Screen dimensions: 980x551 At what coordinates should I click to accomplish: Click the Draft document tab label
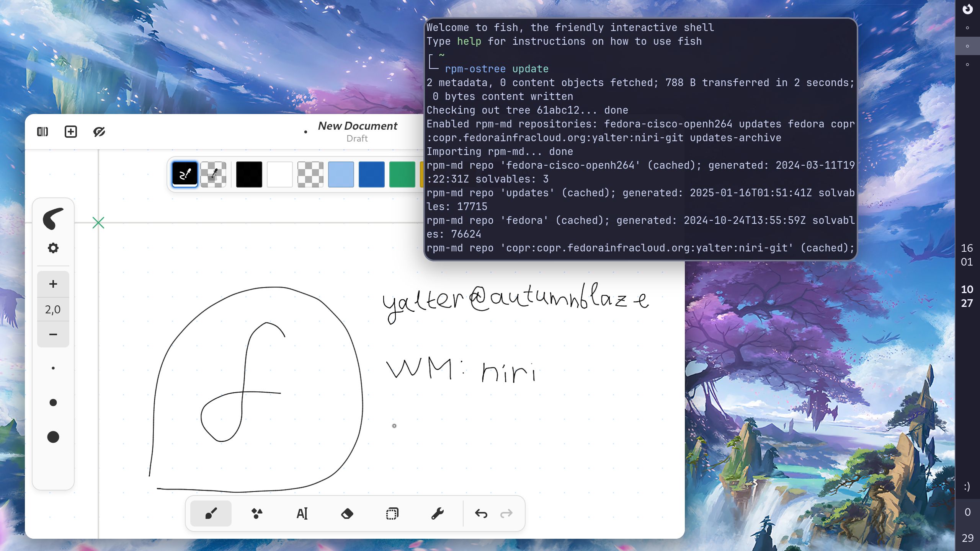click(x=357, y=138)
